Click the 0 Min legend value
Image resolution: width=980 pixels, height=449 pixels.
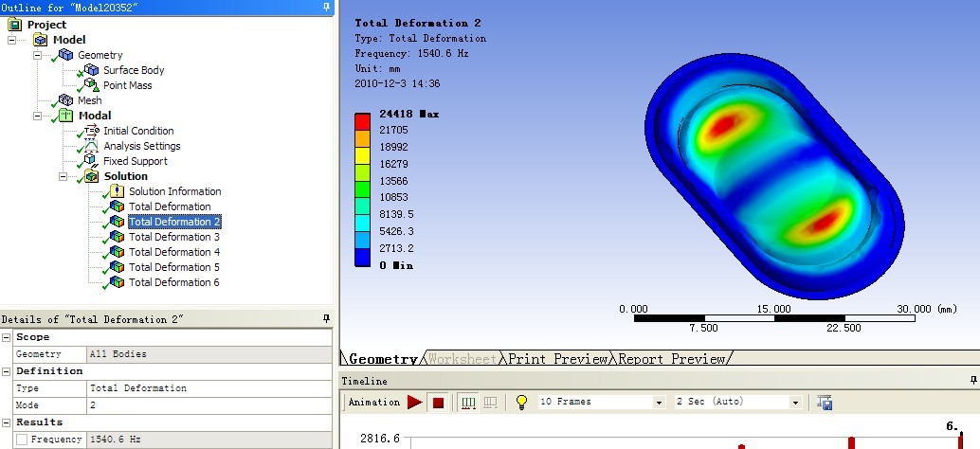396,265
